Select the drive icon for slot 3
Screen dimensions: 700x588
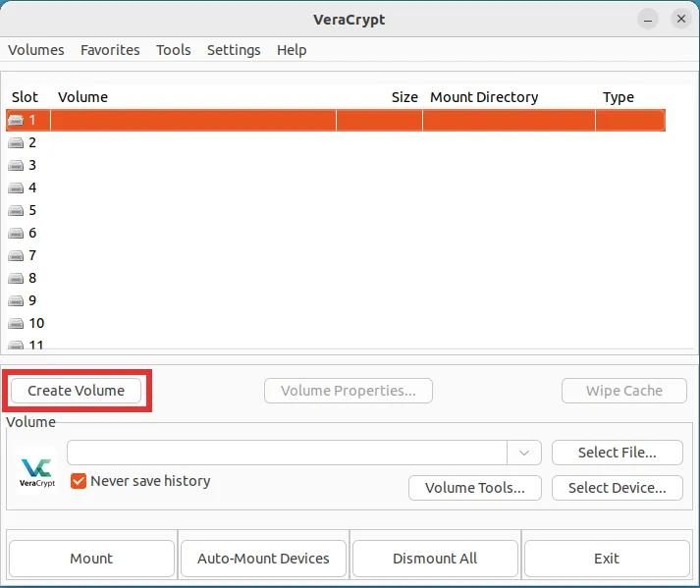pyautogui.click(x=16, y=166)
